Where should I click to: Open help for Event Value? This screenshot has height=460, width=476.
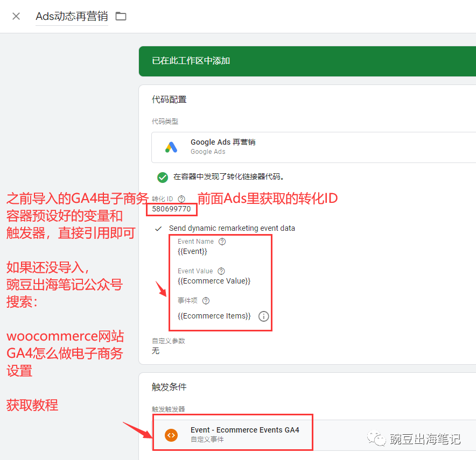[221, 271]
